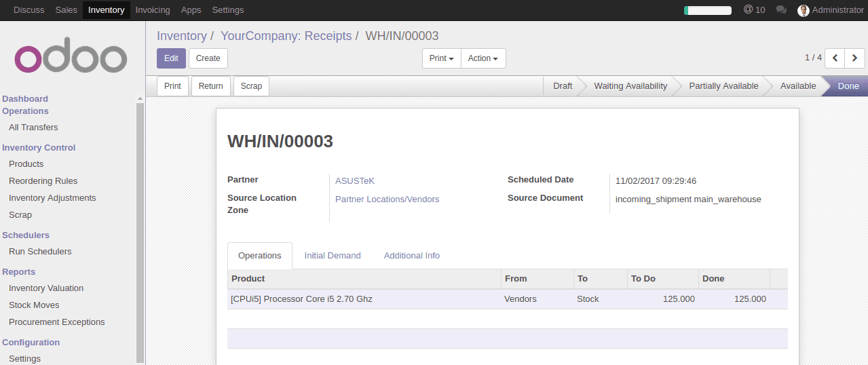Select the Processor Core i5 product row
Viewport: 868px width, 365px height.
pos(508,299)
